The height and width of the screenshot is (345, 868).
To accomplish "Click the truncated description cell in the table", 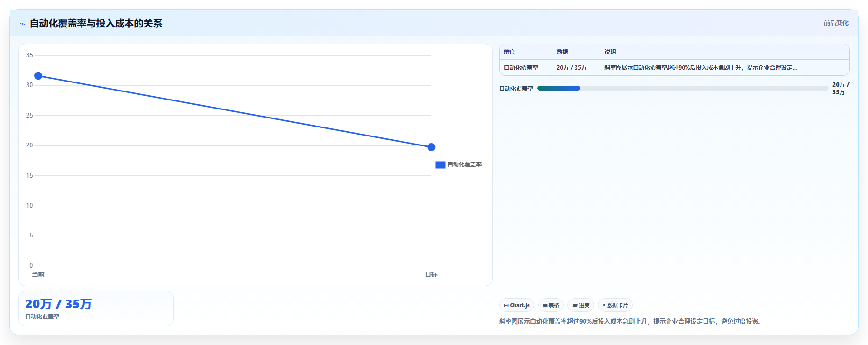I will (701, 68).
